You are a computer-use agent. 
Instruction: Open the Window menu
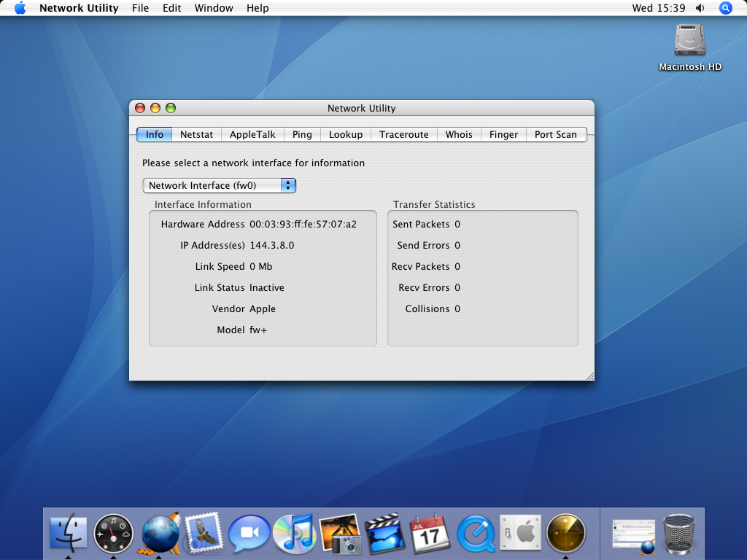[x=214, y=8]
